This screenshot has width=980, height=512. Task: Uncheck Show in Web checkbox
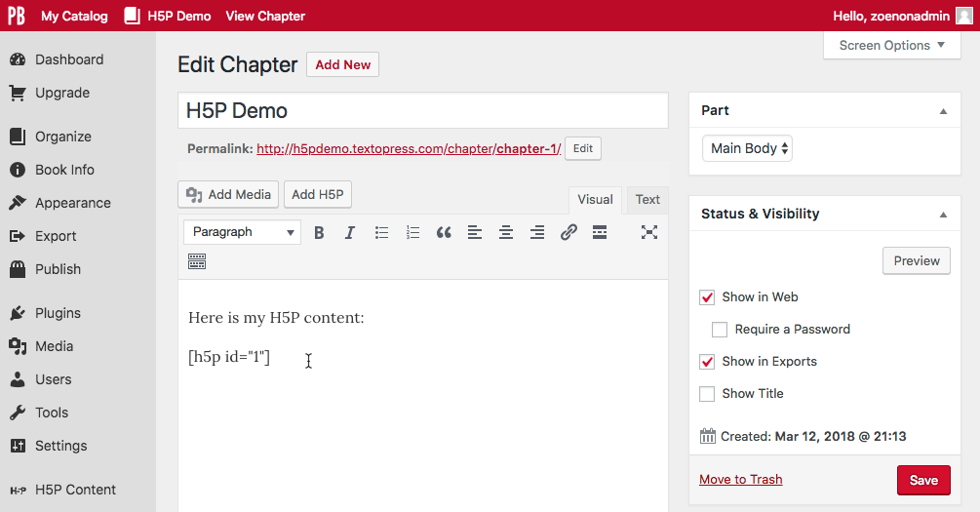[x=707, y=297]
